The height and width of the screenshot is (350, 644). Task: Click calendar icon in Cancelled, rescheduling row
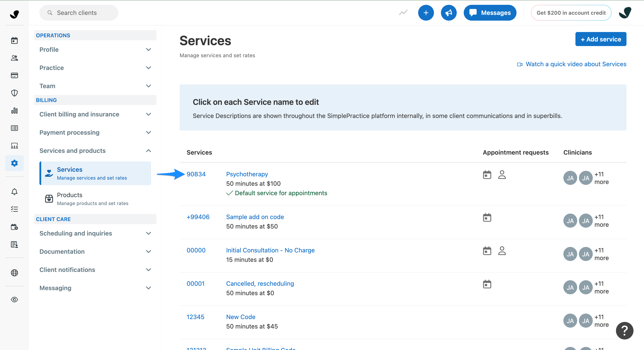pyautogui.click(x=487, y=284)
